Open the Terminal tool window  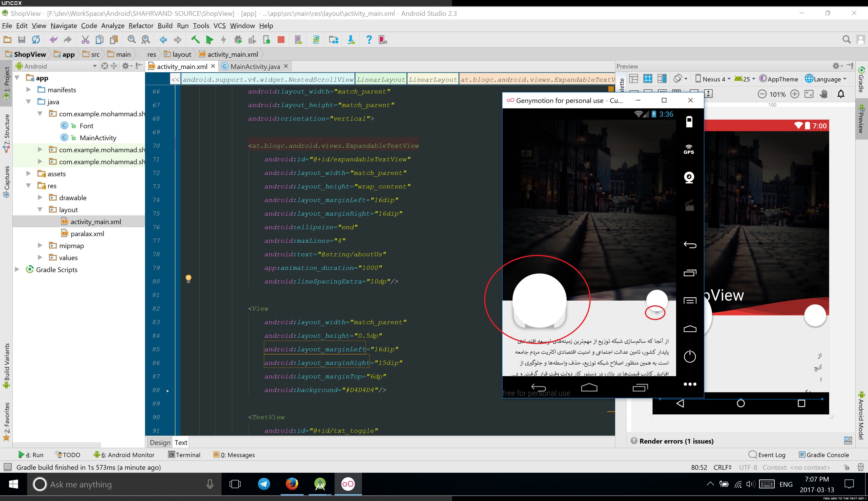pyautogui.click(x=184, y=455)
